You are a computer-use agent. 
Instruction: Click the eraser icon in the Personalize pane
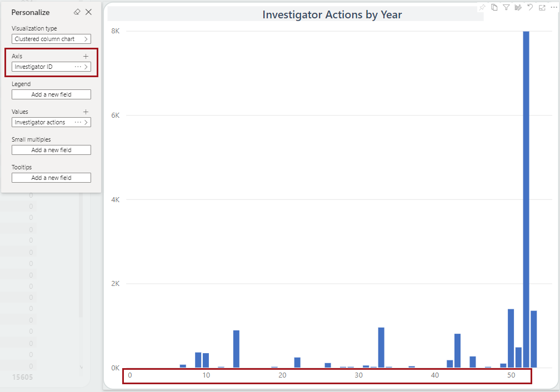click(x=77, y=12)
